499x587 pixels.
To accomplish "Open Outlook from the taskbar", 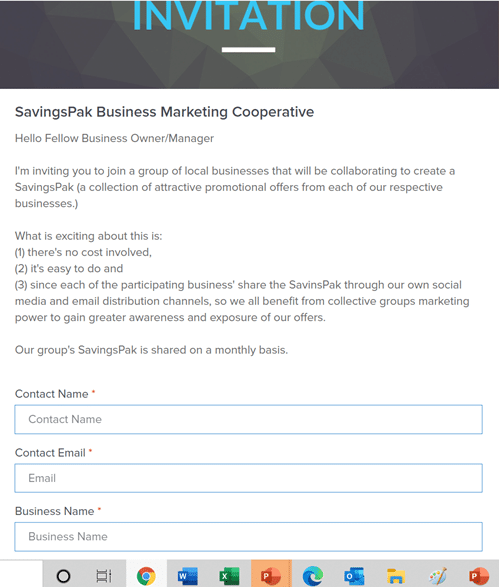I will click(x=354, y=576).
